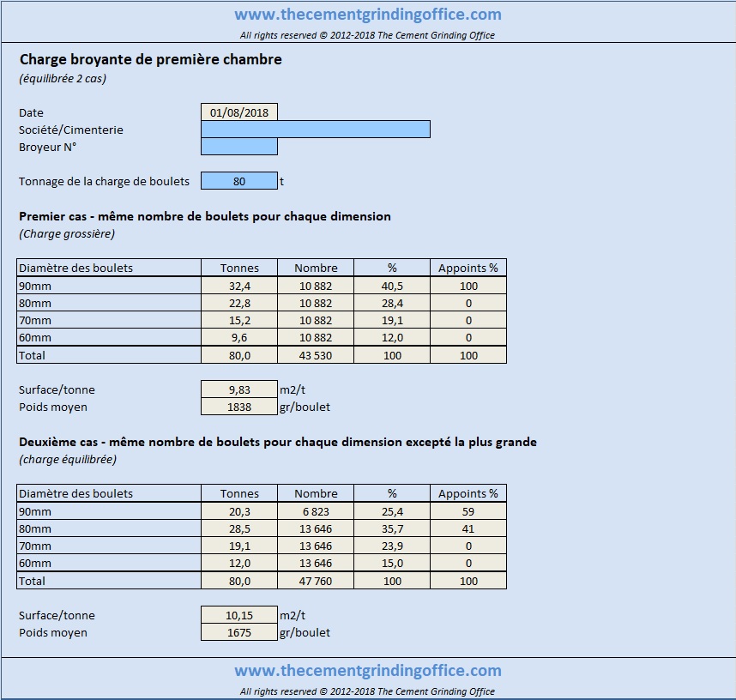Select the 22,8 tonnes cell
Image resolution: width=736 pixels, height=700 pixels.
click(x=239, y=303)
